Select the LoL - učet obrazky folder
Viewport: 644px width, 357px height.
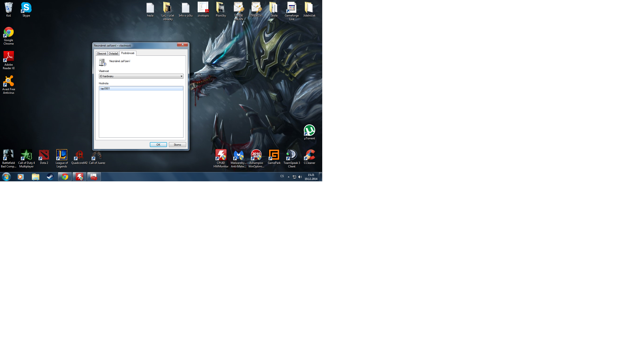coord(168,11)
